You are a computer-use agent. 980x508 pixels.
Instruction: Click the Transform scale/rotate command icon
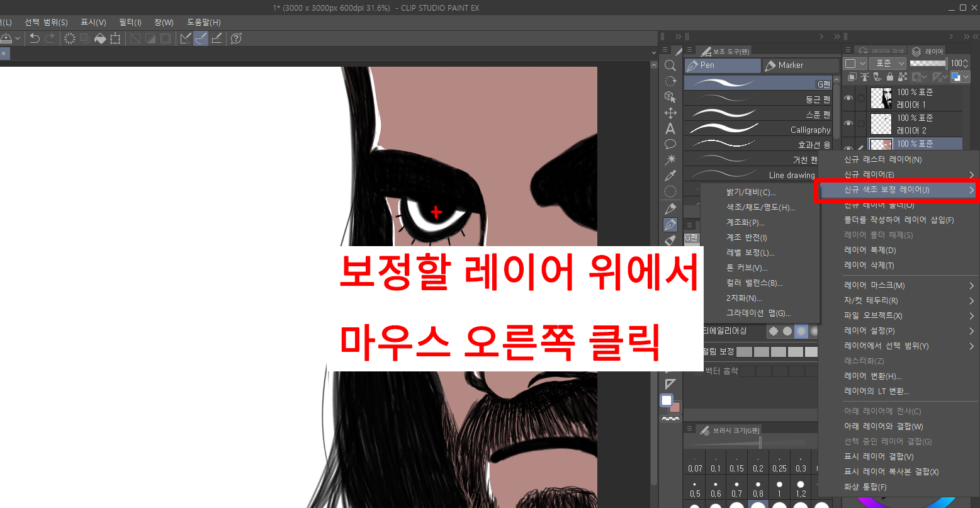tap(115, 39)
